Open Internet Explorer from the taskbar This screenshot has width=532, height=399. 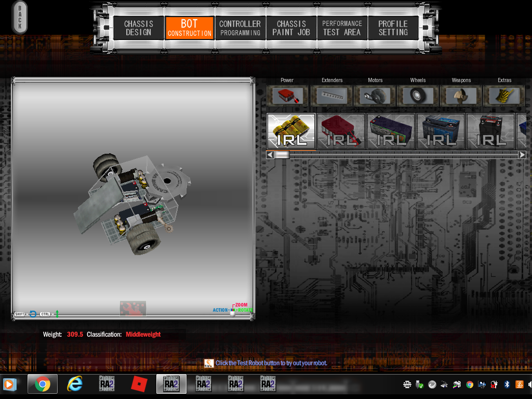[x=75, y=384]
